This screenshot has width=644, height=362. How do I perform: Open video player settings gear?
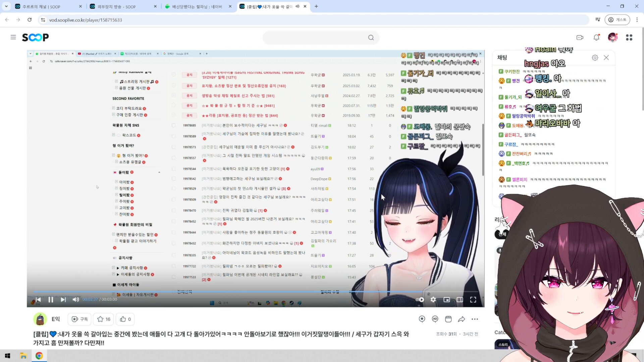tap(433, 300)
